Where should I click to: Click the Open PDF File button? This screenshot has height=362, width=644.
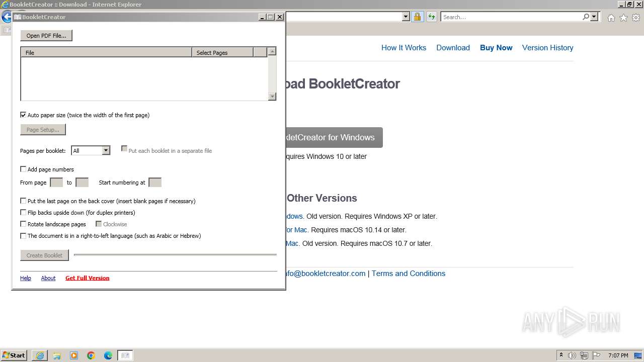[46, 36]
